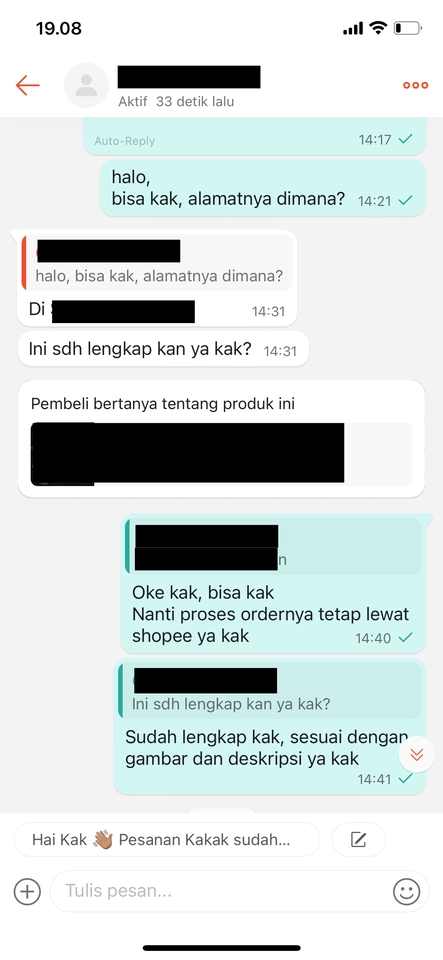Tap the user profile avatar
Image resolution: width=443 pixels, height=960 pixels.
(x=86, y=85)
